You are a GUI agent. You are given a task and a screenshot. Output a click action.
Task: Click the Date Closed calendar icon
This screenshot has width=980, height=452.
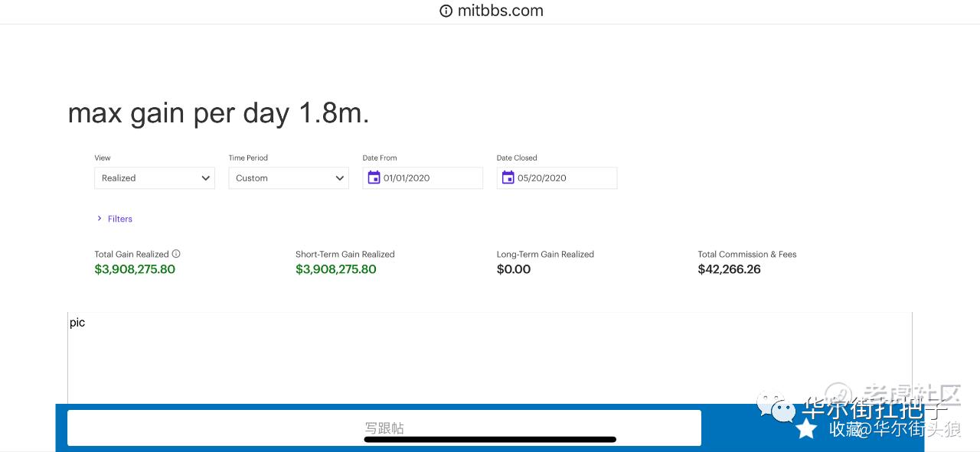coord(508,177)
